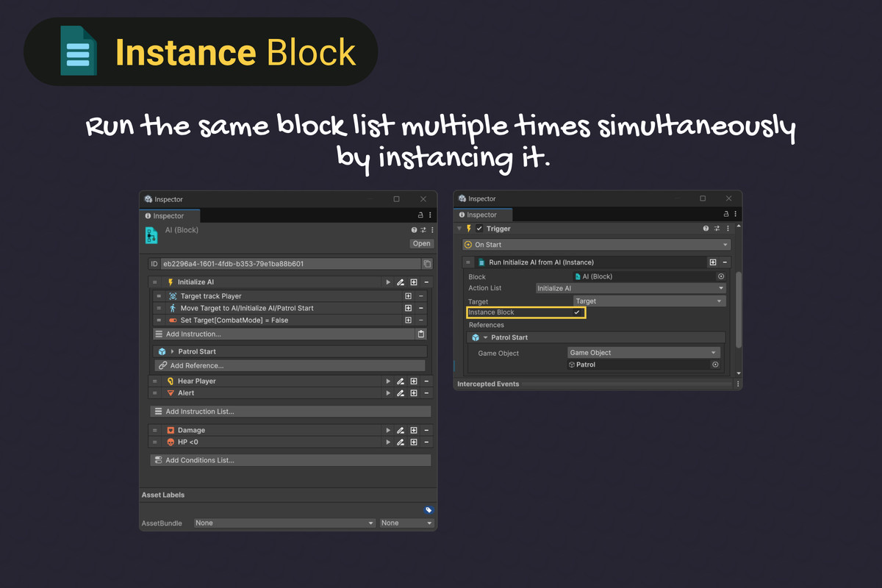Viewport: 882px width, 588px height.
Task: Collapse Patrol Start reference in Trigger inspector
Action: coord(485,338)
